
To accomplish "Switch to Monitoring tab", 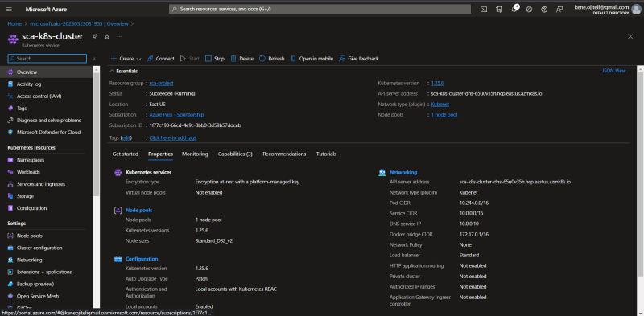I will [195, 154].
